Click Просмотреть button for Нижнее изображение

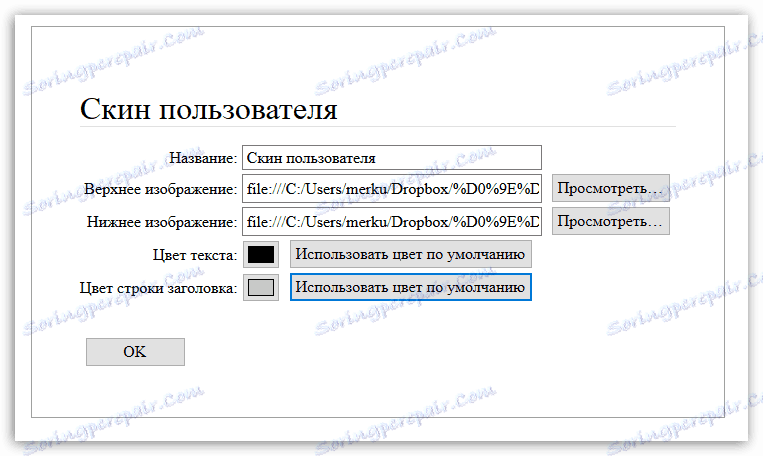click(611, 221)
